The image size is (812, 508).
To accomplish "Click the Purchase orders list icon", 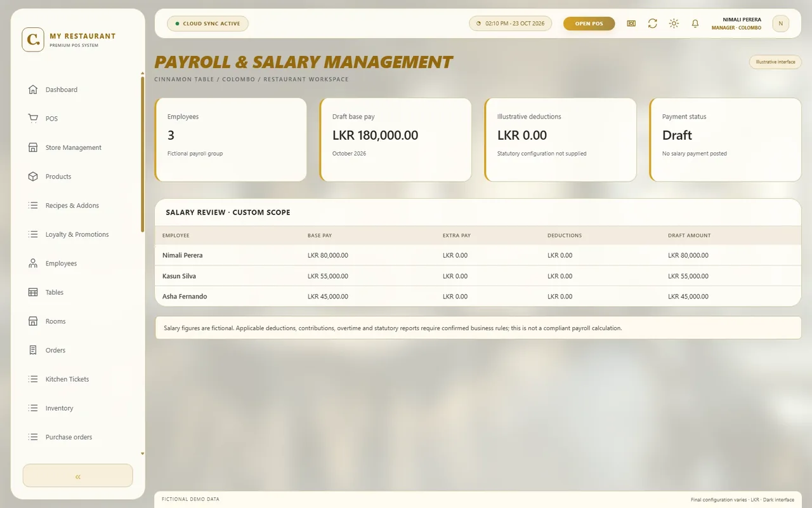I will [x=33, y=437].
